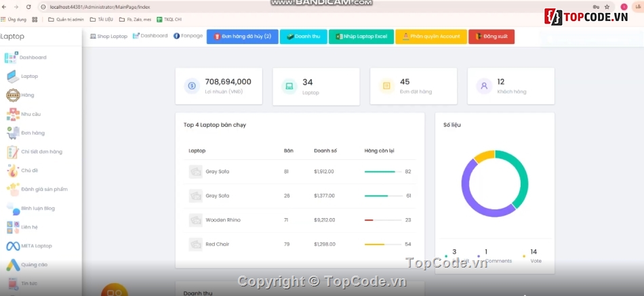Click the Khách hàng user icon
This screenshot has width=644, height=296.
pos(484,86)
